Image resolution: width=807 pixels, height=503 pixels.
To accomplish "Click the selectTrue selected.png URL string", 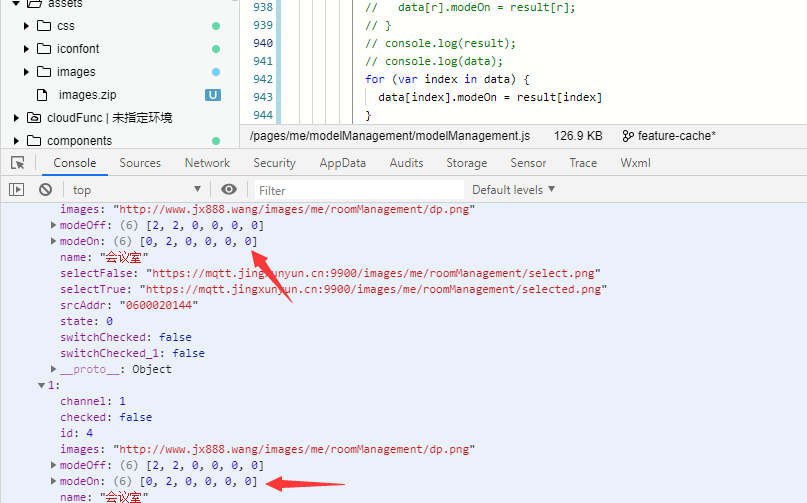I will click(x=373, y=289).
